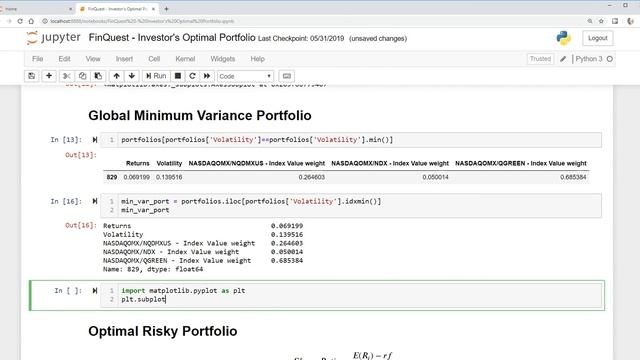Open the File menu
The width and height of the screenshot is (640, 360).
tap(38, 59)
